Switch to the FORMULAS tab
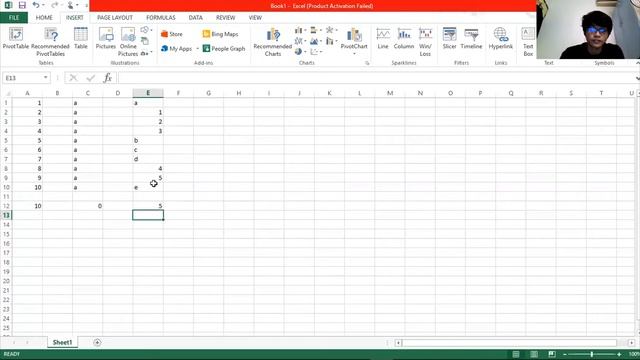 click(161, 18)
